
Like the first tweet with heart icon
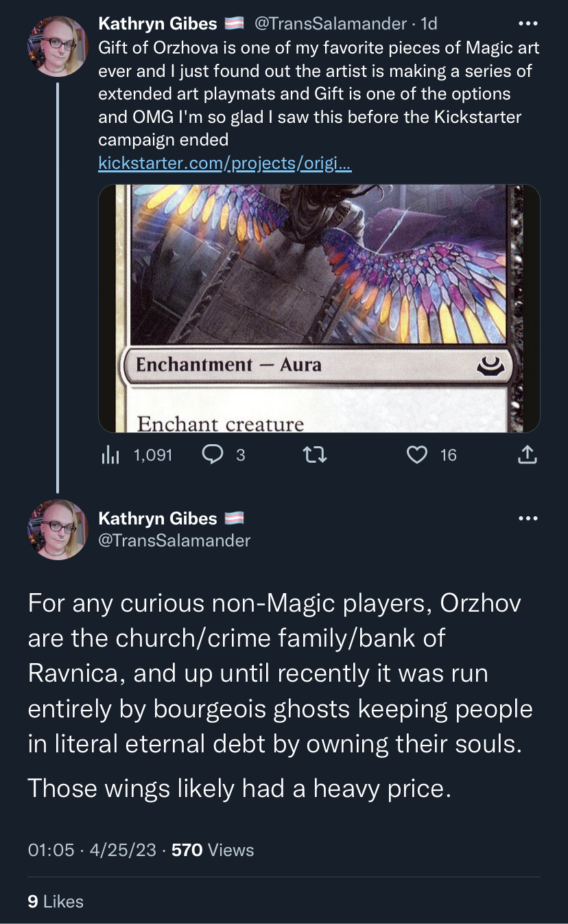417,454
